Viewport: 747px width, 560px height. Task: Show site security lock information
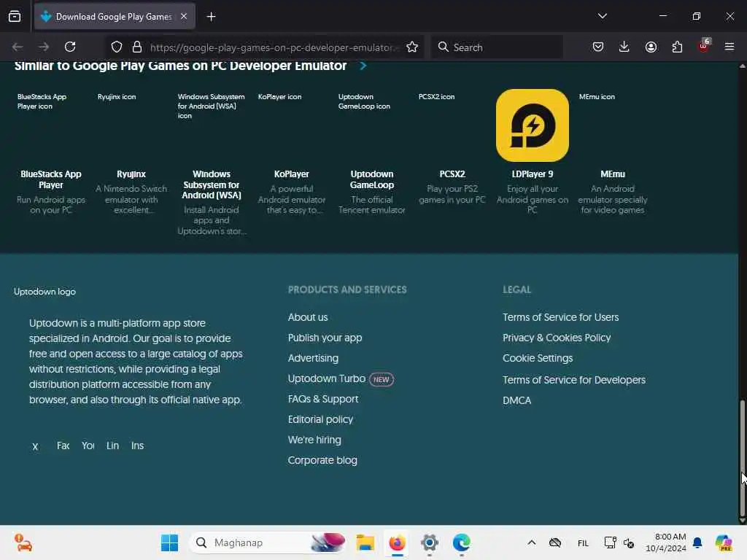point(137,47)
